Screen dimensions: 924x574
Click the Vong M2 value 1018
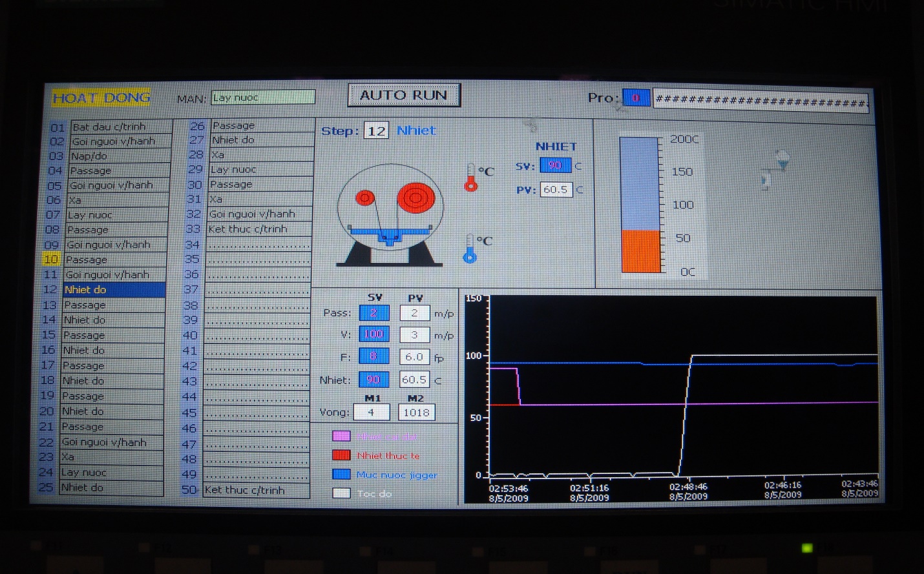pos(417,413)
